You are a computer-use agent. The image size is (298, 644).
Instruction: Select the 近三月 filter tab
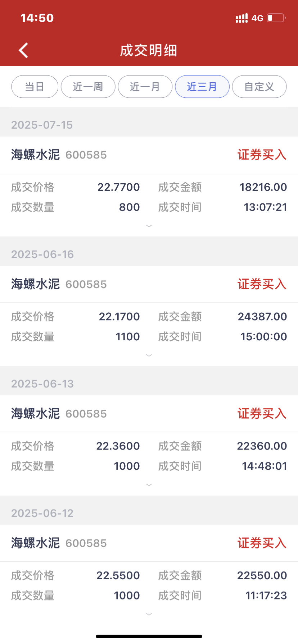tap(202, 87)
